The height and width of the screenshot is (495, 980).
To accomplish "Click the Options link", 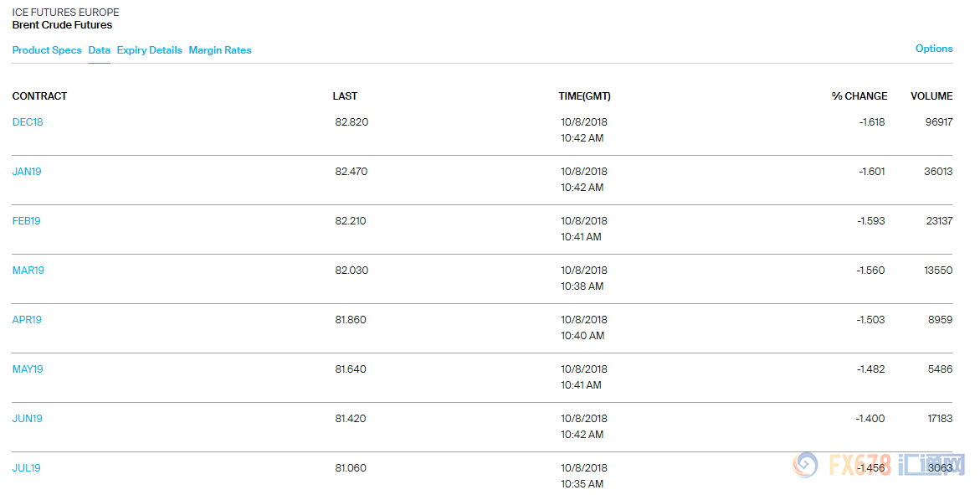I will coord(934,49).
